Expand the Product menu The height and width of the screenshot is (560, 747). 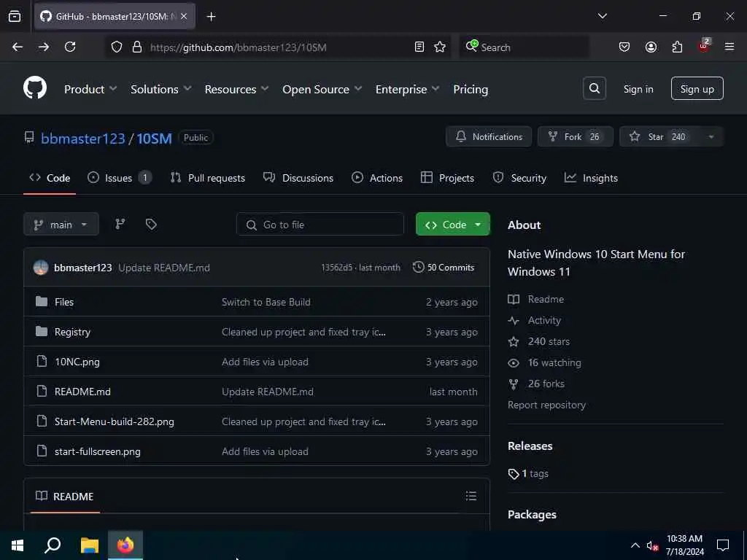[90, 89]
